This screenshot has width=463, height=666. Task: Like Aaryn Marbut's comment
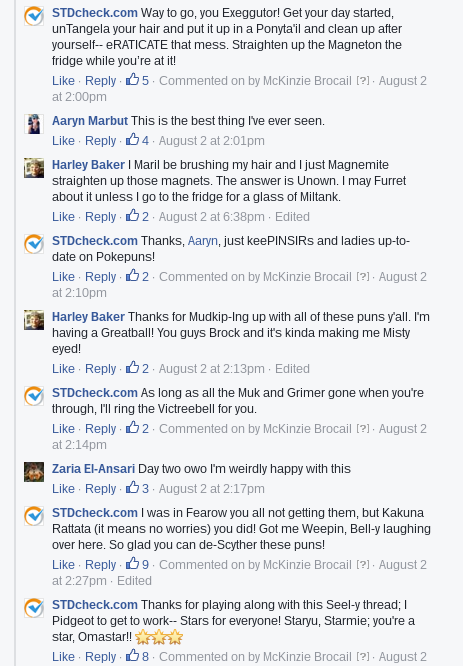[63, 141]
